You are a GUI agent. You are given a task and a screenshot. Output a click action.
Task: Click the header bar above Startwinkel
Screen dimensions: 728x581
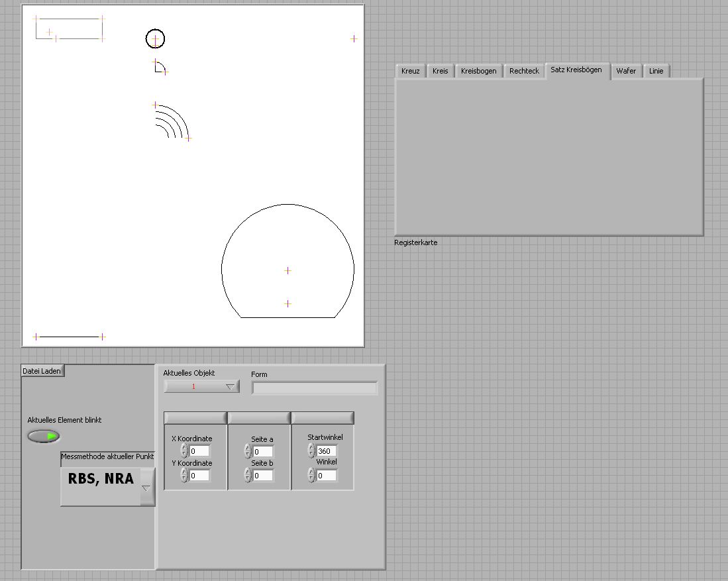tap(323, 417)
